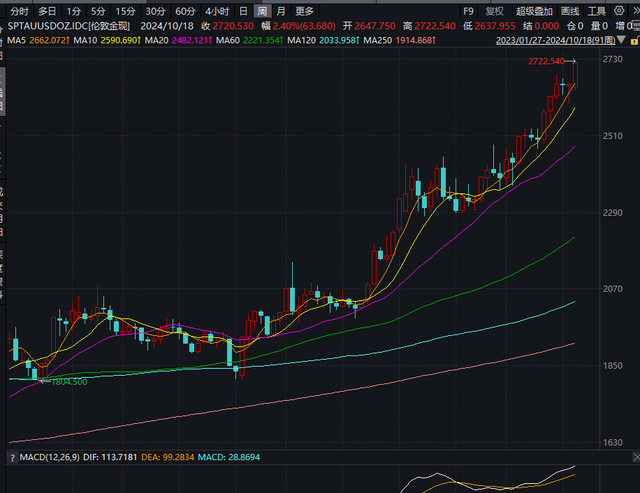
Task: Close the MACD indicator panel
Action: [x=636, y=457]
